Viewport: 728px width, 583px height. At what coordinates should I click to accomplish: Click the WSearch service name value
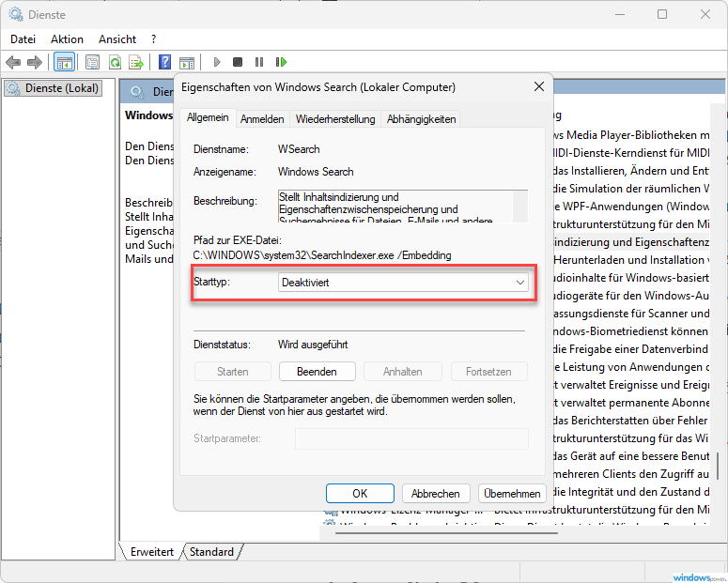[299, 149]
